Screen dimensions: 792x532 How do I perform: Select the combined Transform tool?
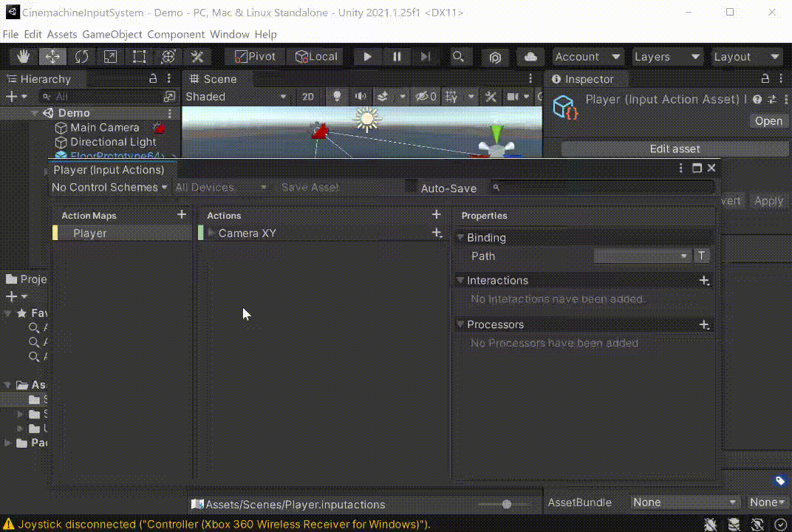[x=168, y=57]
